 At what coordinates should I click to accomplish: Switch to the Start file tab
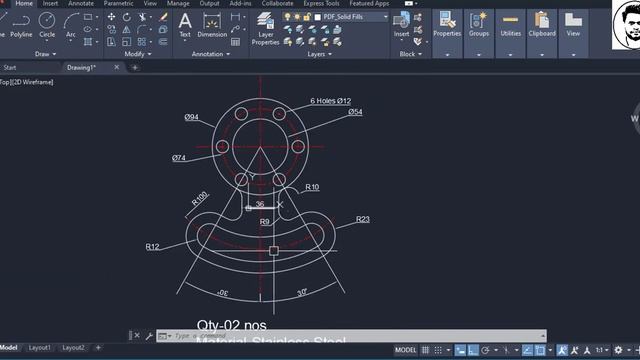pyautogui.click(x=10, y=67)
